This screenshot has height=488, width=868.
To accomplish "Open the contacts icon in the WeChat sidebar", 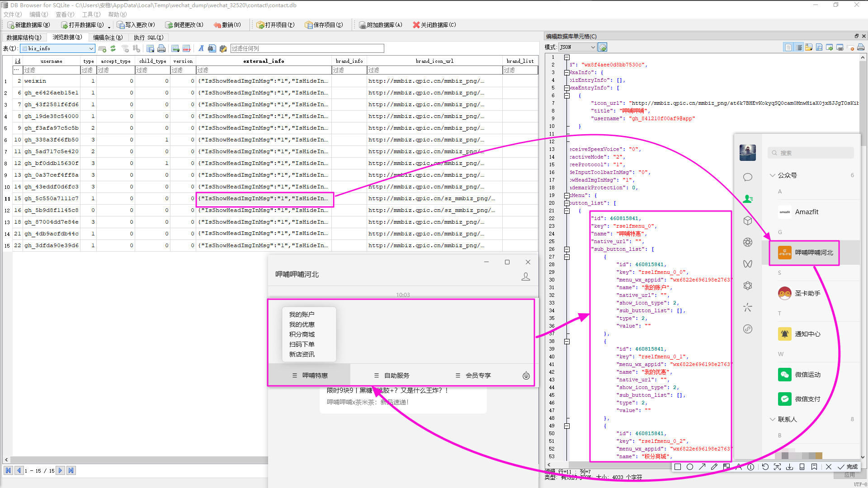I will [x=748, y=199].
